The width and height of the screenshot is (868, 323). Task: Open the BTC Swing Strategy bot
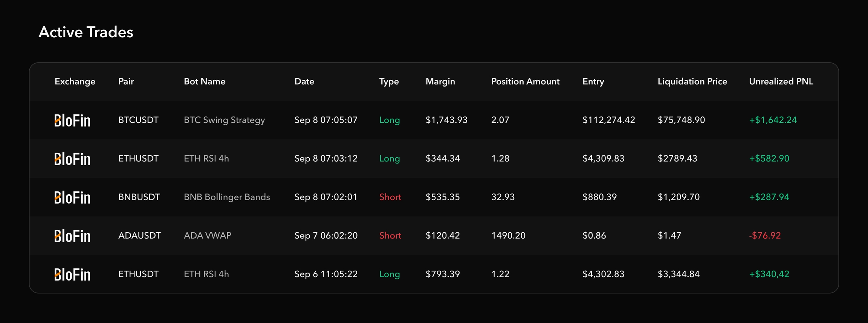tap(224, 120)
